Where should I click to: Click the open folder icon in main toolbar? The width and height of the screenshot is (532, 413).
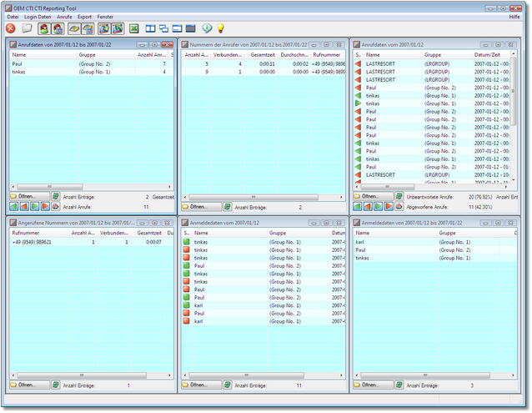click(x=27, y=28)
